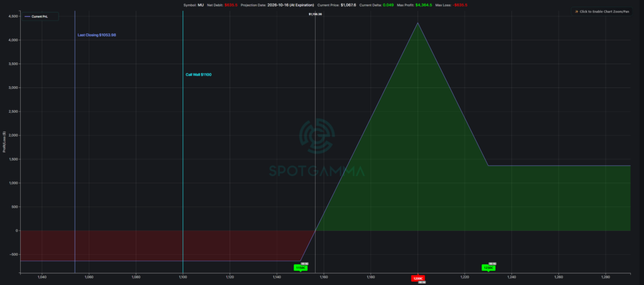The width and height of the screenshot is (644, 285).
Task: Click the 1150C green strike marker
Action: 300,268
